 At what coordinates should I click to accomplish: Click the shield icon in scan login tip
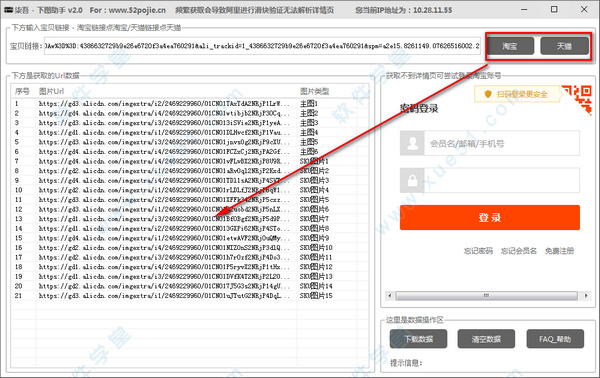click(488, 94)
